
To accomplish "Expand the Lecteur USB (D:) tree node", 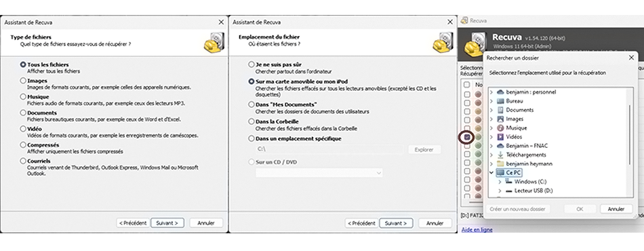I will 500,191.
